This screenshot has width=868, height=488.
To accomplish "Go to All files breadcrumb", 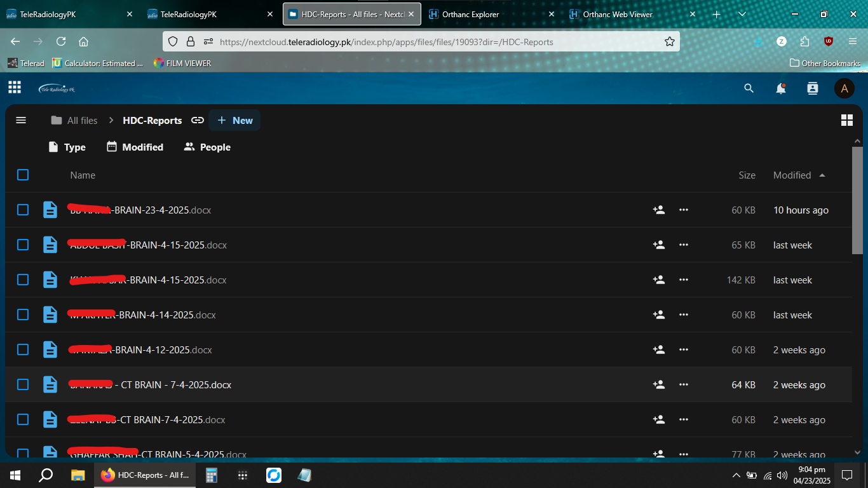I will [x=74, y=120].
